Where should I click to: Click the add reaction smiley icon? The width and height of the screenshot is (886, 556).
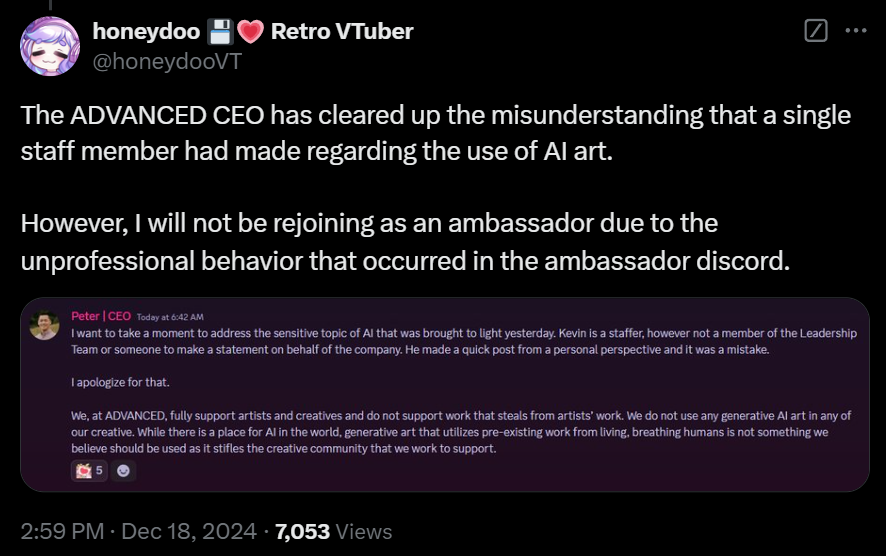(123, 470)
